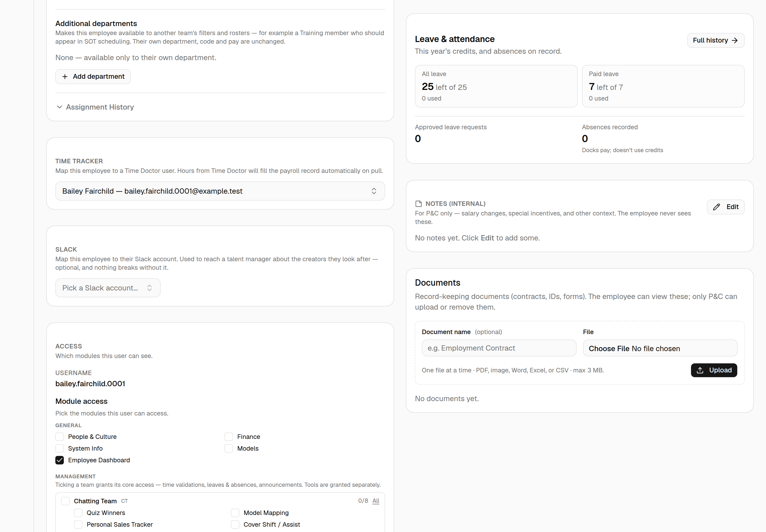
Task: Expand the Assignment History section
Action: click(95, 107)
